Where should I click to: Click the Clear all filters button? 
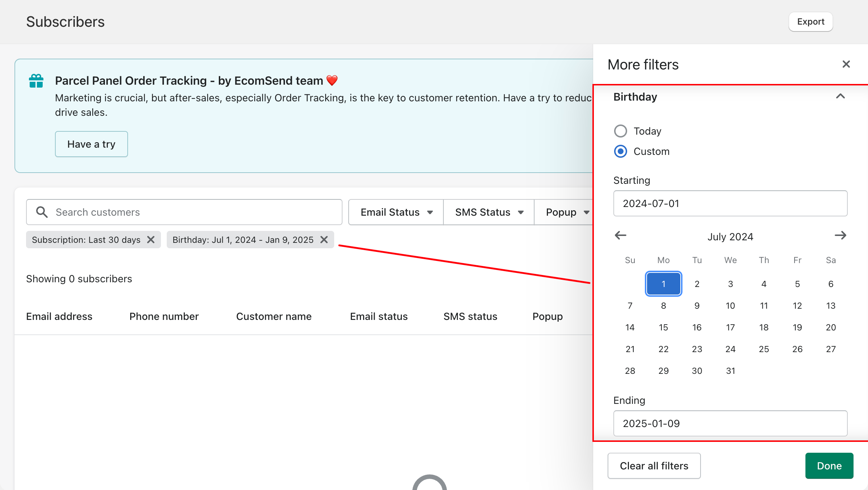(x=654, y=466)
